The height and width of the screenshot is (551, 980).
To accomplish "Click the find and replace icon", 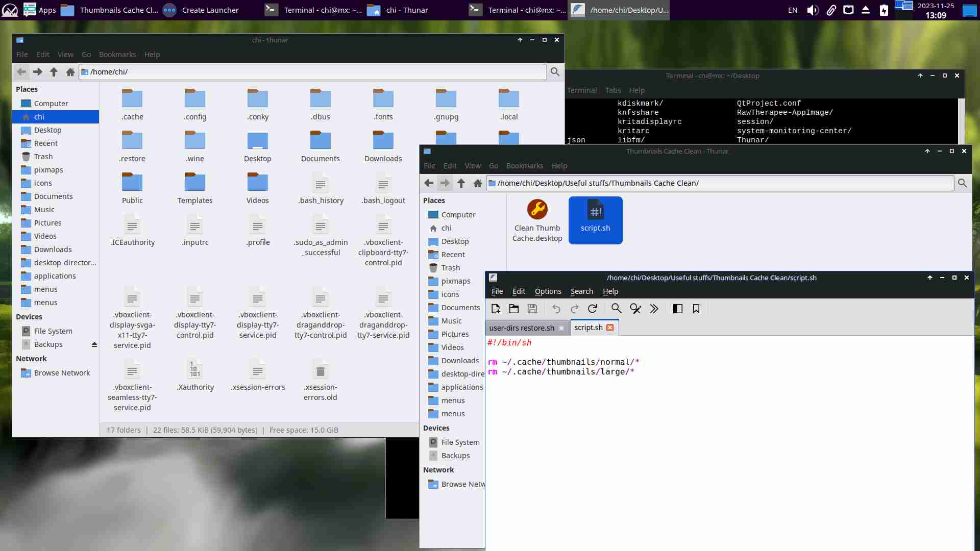I will pyautogui.click(x=635, y=309).
